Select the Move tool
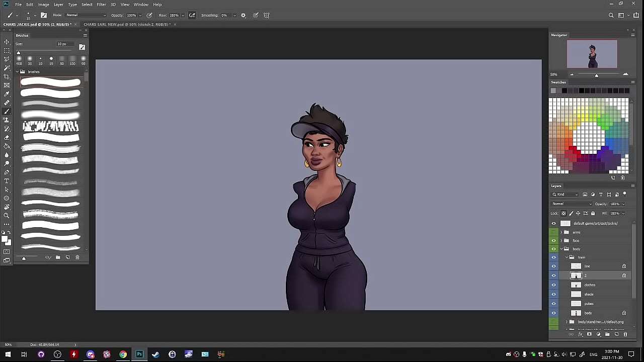 [x=7, y=42]
